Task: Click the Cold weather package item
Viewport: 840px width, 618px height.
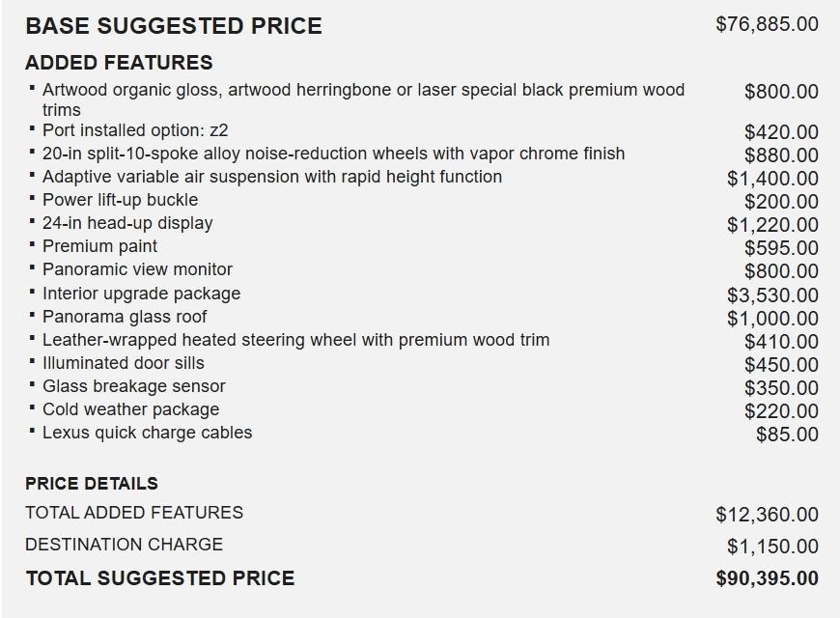Action: pos(130,409)
